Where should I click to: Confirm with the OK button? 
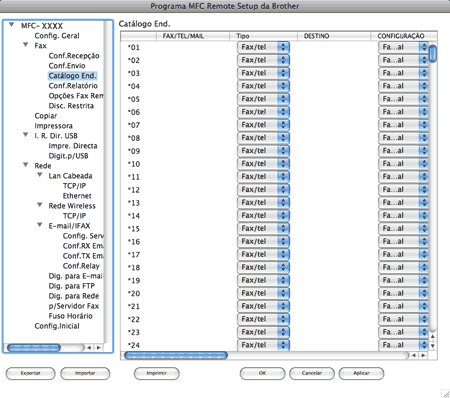click(262, 373)
